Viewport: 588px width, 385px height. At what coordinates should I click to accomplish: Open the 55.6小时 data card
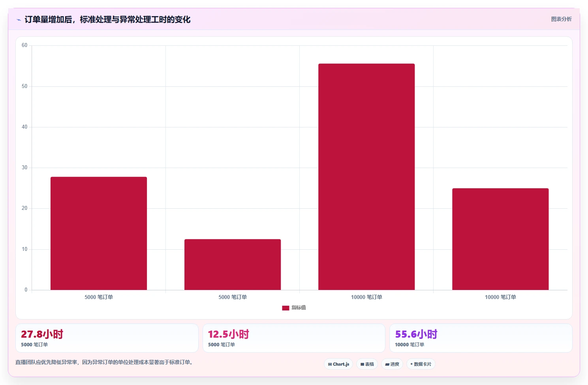point(481,338)
